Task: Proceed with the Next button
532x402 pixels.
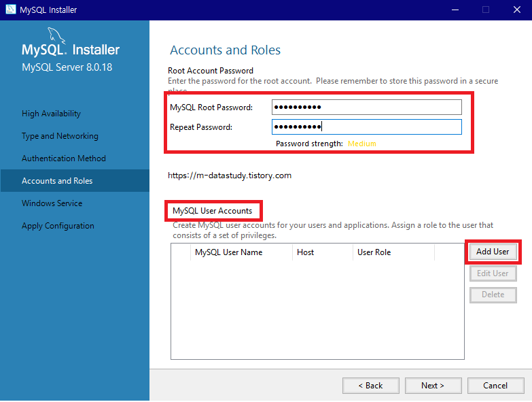Action: click(433, 386)
